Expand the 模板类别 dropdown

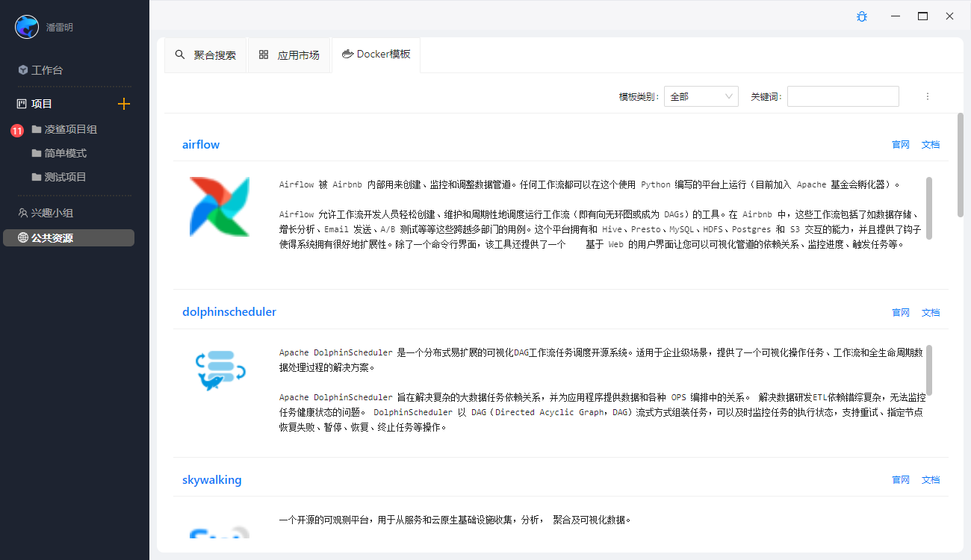pos(701,96)
